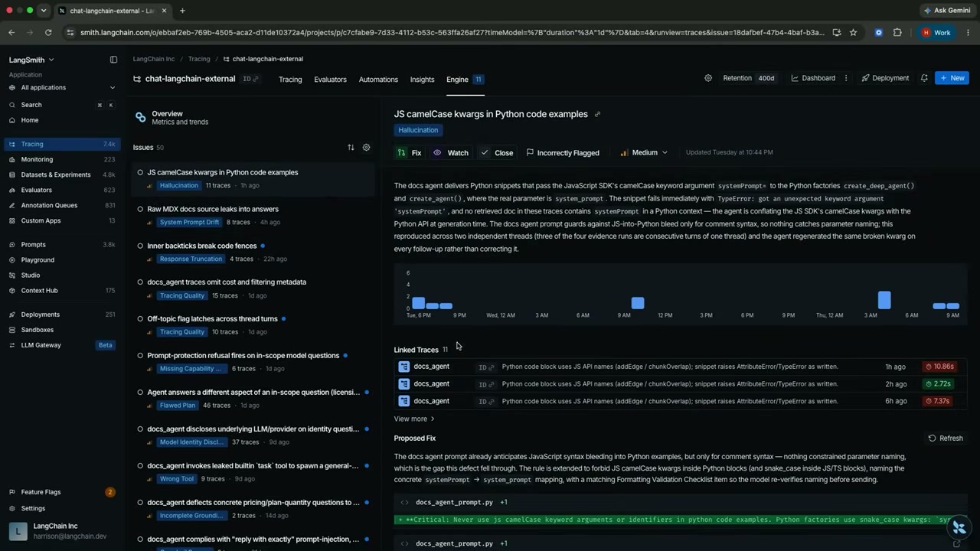980x551 pixels.
Task: Open the LangChain Inc account menu
Action: (x=61, y=531)
